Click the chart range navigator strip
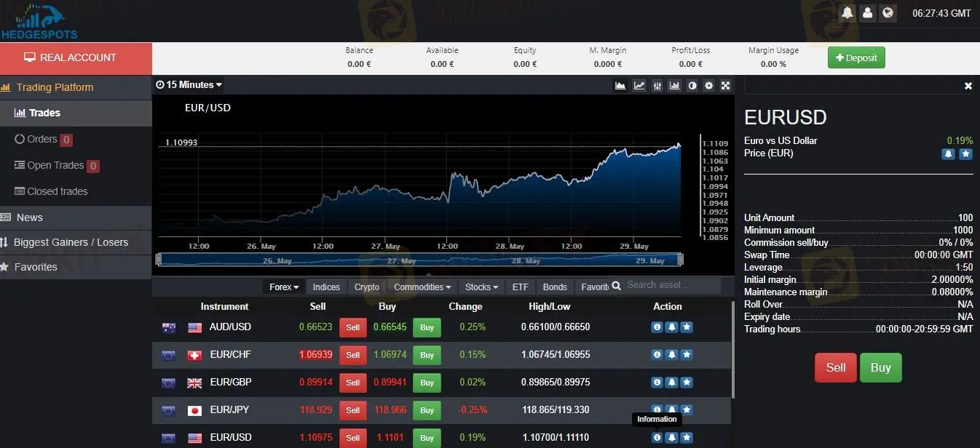The width and height of the screenshot is (980, 448). [x=419, y=260]
